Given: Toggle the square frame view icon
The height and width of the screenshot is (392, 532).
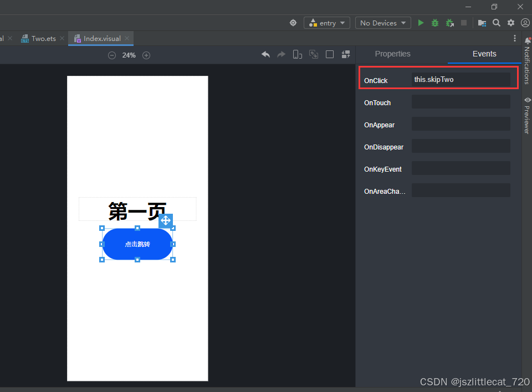Looking at the screenshot, I should (330, 54).
